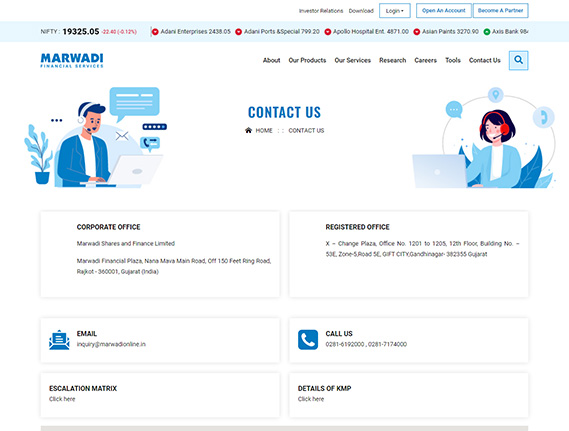Click the DETAILS OF KMP heading
Image resolution: width=569 pixels, height=431 pixels.
click(x=324, y=389)
